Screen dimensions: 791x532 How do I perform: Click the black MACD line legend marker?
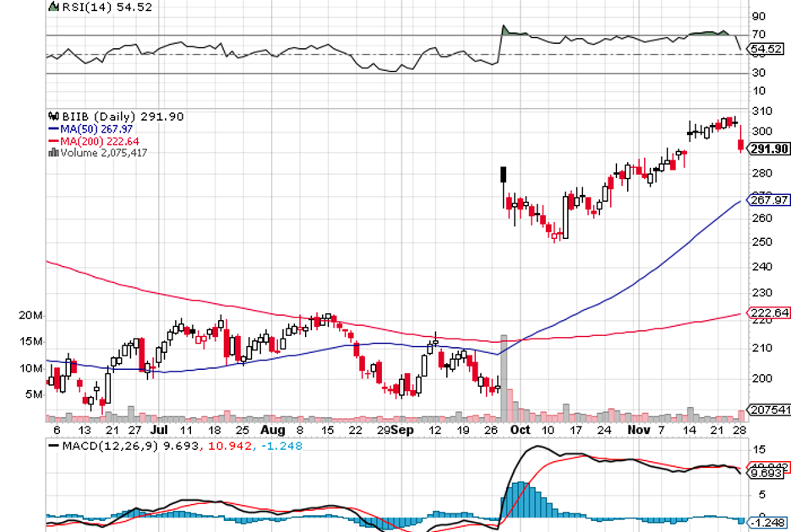(54, 444)
